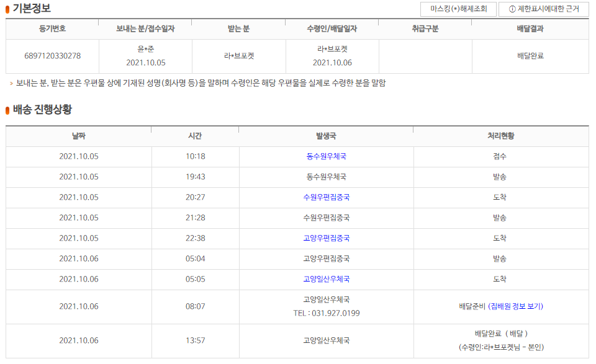Select the 05:04 time cell

pos(196,259)
